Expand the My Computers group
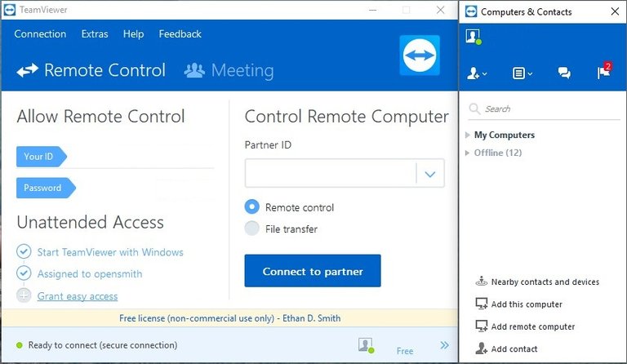 [468, 135]
